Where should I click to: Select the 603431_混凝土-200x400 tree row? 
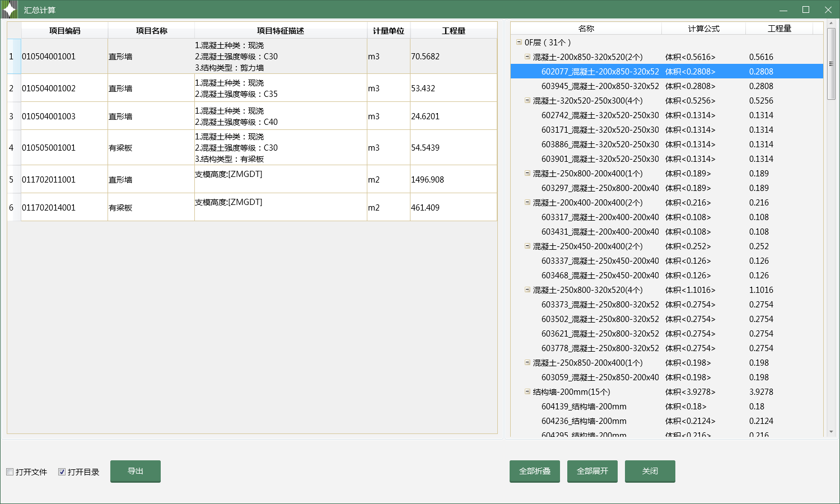(667, 231)
